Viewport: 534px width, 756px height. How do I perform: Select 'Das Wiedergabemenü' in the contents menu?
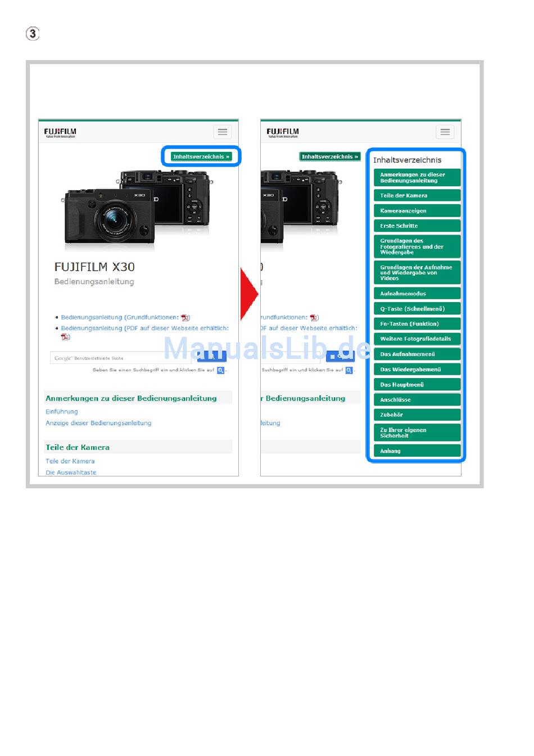tap(417, 370)
